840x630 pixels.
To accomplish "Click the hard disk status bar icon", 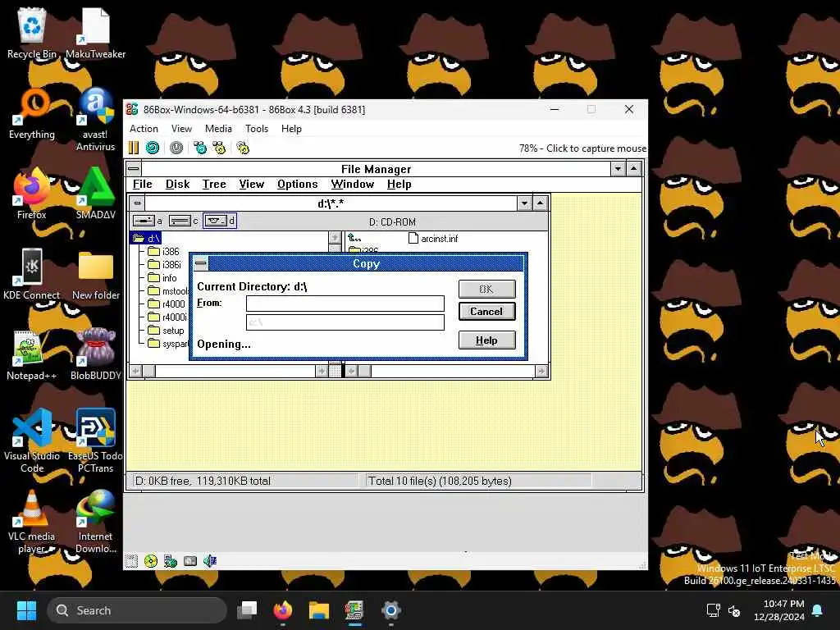I will pos(190,561).
